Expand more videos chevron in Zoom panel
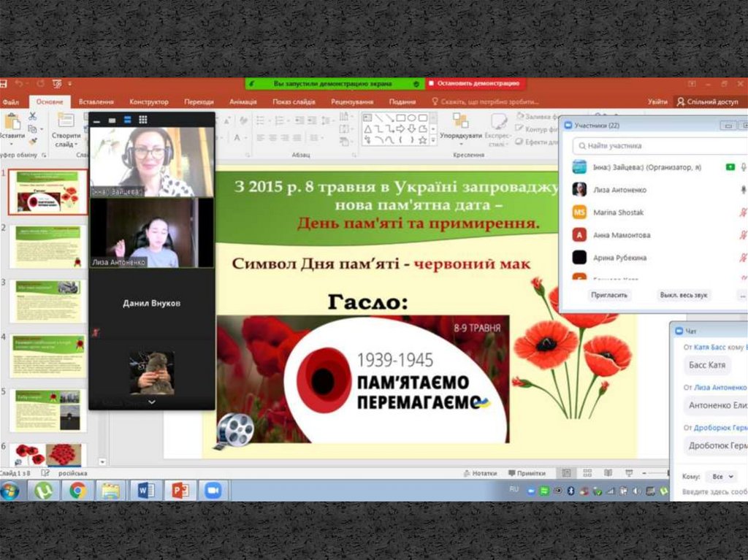 click(x=152, y=402)
